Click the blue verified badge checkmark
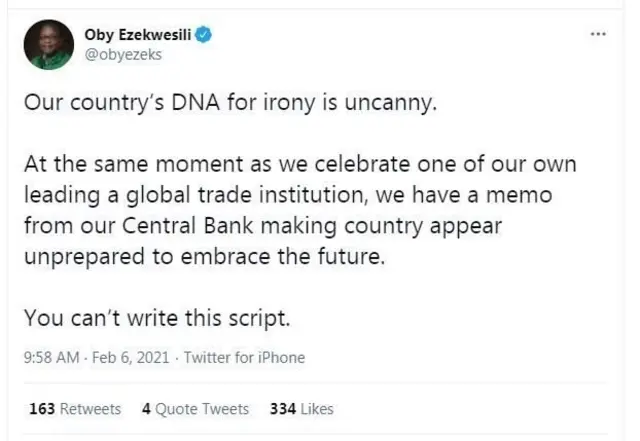The width and height of the screenshot is (640, 441). tap(204, 36)
